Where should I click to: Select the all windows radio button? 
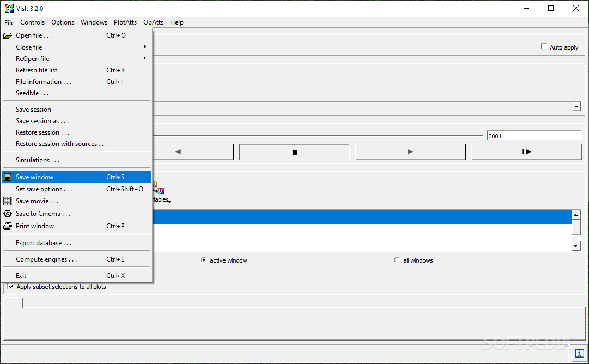click(x=397, y=260)
